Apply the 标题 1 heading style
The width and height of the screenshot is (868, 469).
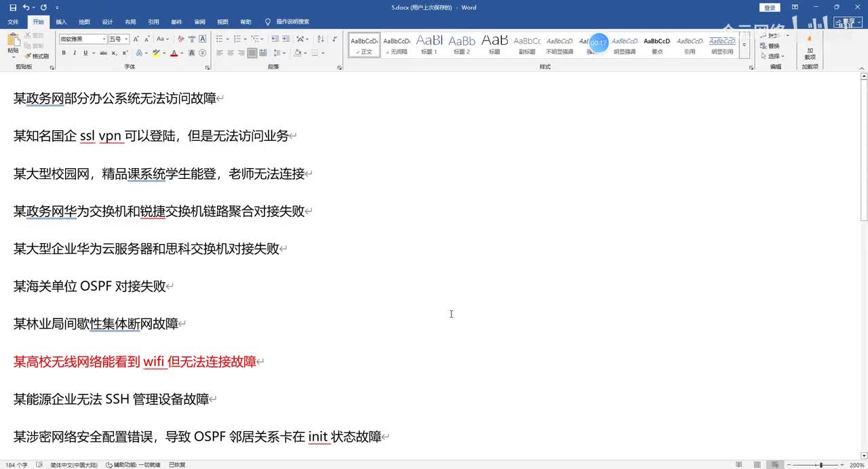(429, 45)
